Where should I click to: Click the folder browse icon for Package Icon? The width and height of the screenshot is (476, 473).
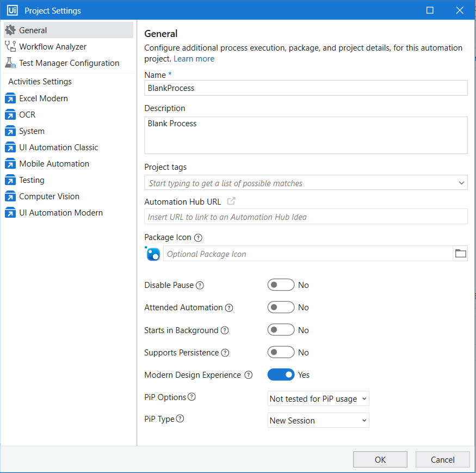click(460, 253)
